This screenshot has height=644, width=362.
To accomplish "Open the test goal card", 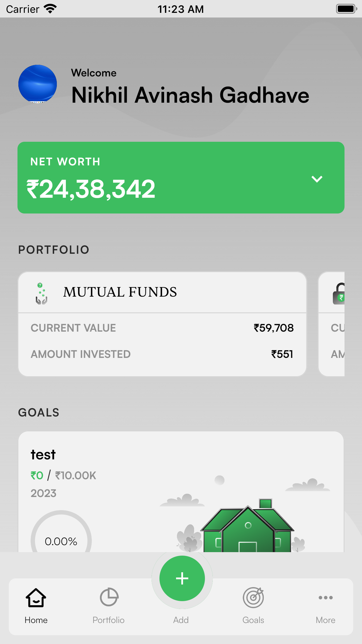I will [x=181, y=492].
